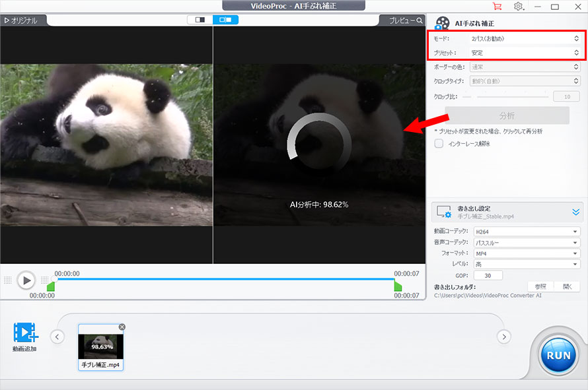Screen dimensions: 588x390
Task: Click the shopping cart icon in title bar
Action: pyautogui.click(x=497, y=7)
